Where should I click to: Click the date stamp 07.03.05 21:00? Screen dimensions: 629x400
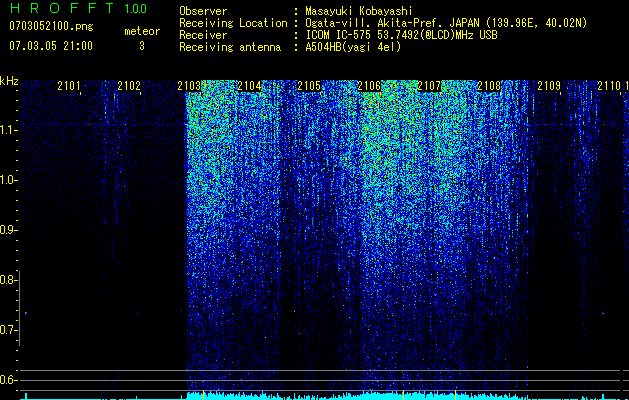click(x=51, y=46)
